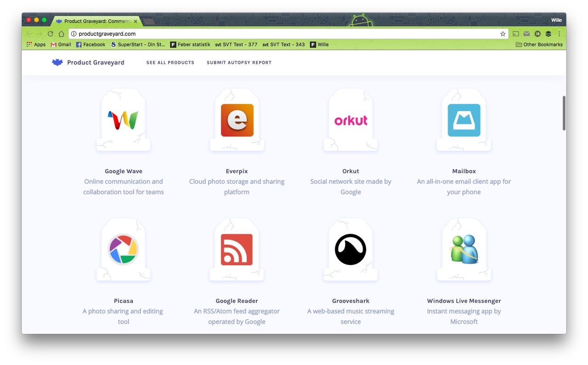
Task: Click the Orkut title text
Action: pos(351,171)
